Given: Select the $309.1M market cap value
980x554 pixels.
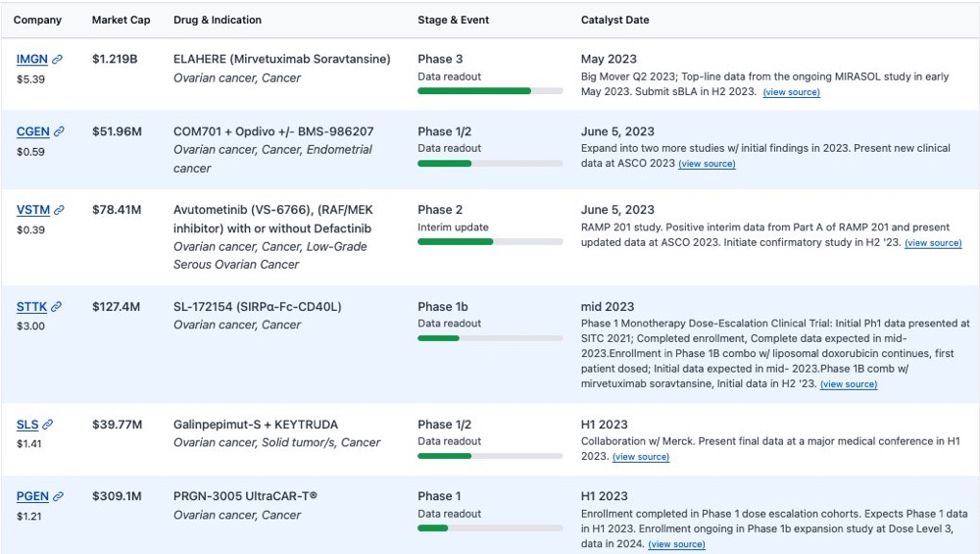Looking at the screenshot, I should [117, 496].
